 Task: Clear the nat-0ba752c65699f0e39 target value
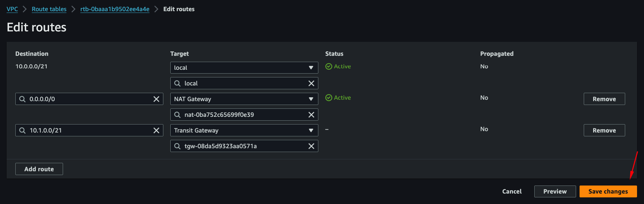311,115
